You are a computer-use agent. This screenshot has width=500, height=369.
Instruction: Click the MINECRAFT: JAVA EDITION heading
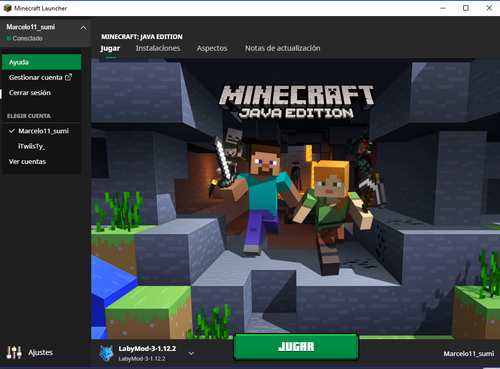(x=142, y=37)
